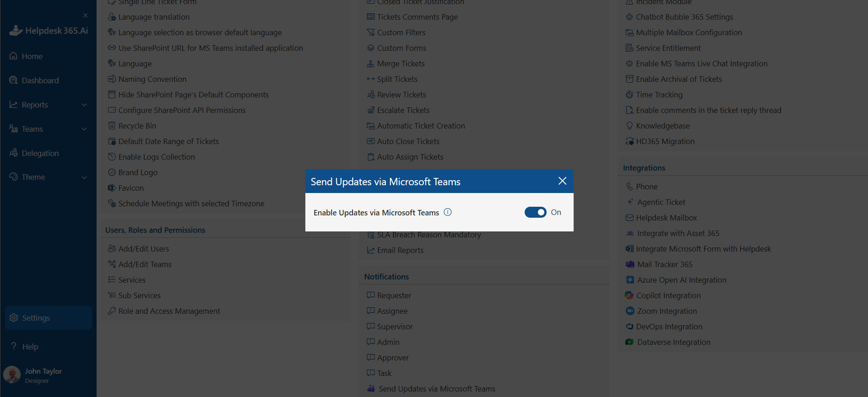Click the Help question mark icon
Viewport: 868px width, 397px height.
point(14,346)
